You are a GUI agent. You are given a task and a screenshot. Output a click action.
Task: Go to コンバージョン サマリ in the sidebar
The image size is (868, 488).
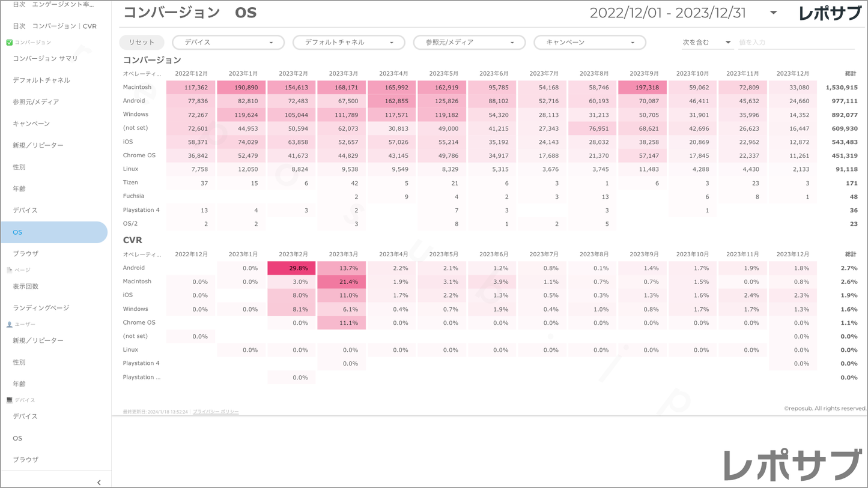(46, 59)
